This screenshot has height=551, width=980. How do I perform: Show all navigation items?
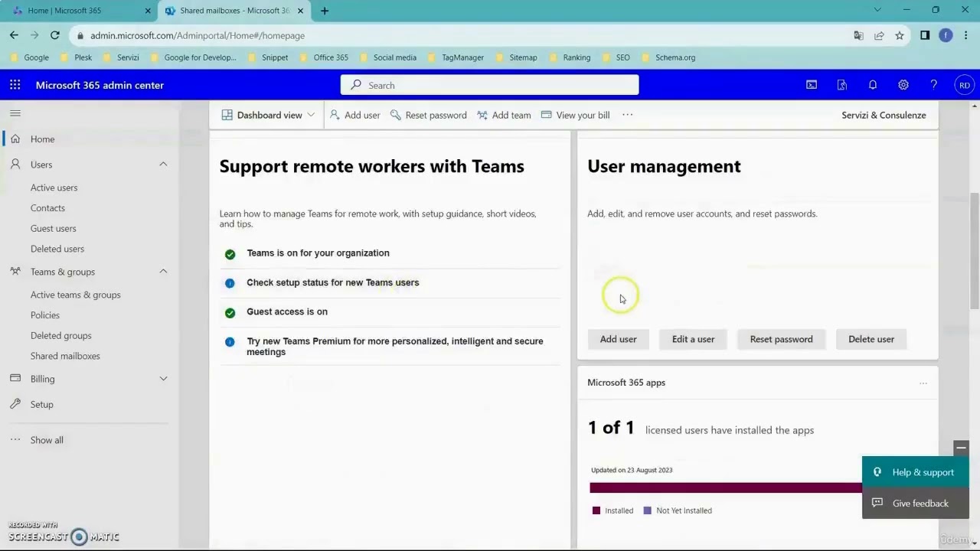pos(47,440)
